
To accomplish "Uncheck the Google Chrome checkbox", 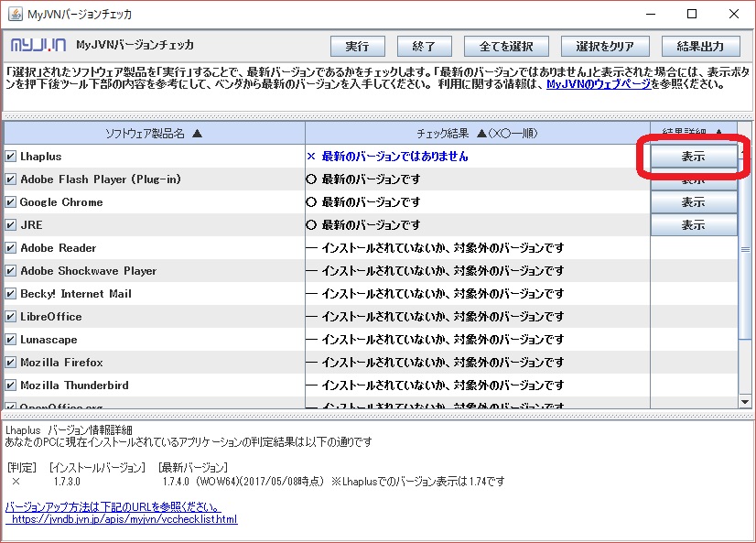I will [11, 202].
